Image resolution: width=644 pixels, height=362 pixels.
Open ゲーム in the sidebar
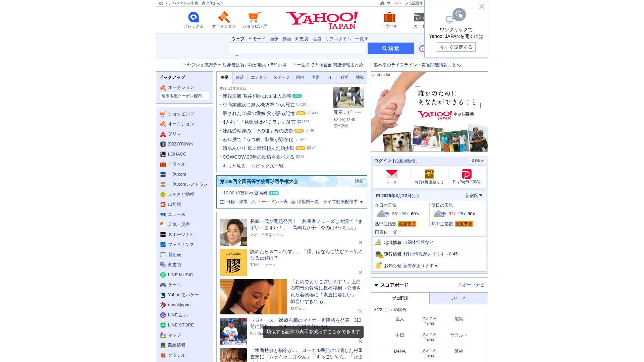tap(174, 285)
